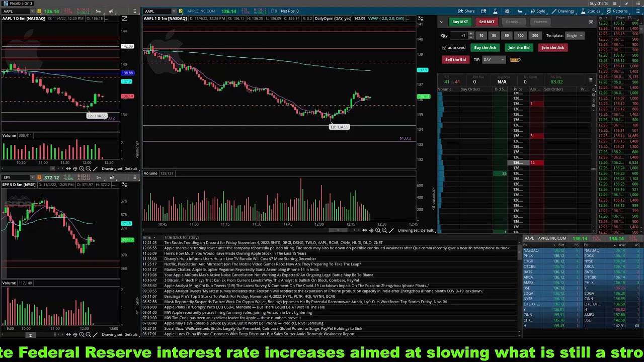
Task: Set quantity preset to 100
Action: pos(520,36)
